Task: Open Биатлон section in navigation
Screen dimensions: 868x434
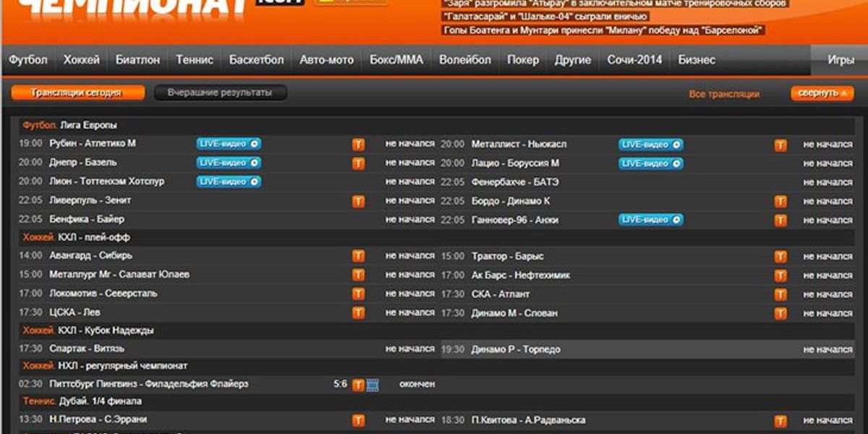Action: 137,60
